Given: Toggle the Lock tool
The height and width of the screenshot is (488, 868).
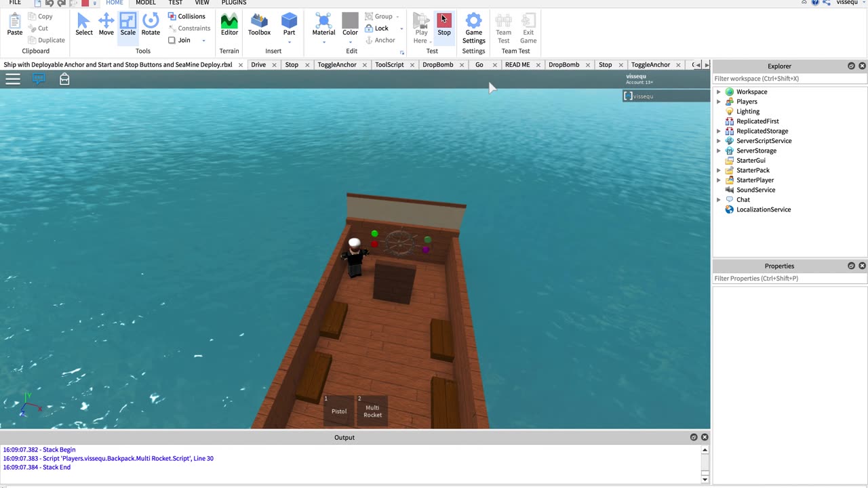Looking at the screenshot, I should click(376, 28).
